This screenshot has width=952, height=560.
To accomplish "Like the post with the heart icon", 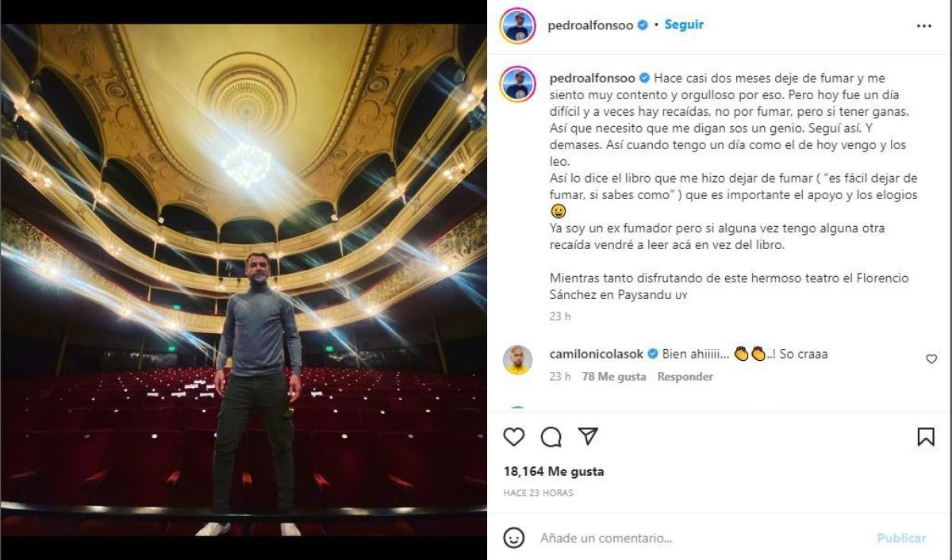I will 514,437.
